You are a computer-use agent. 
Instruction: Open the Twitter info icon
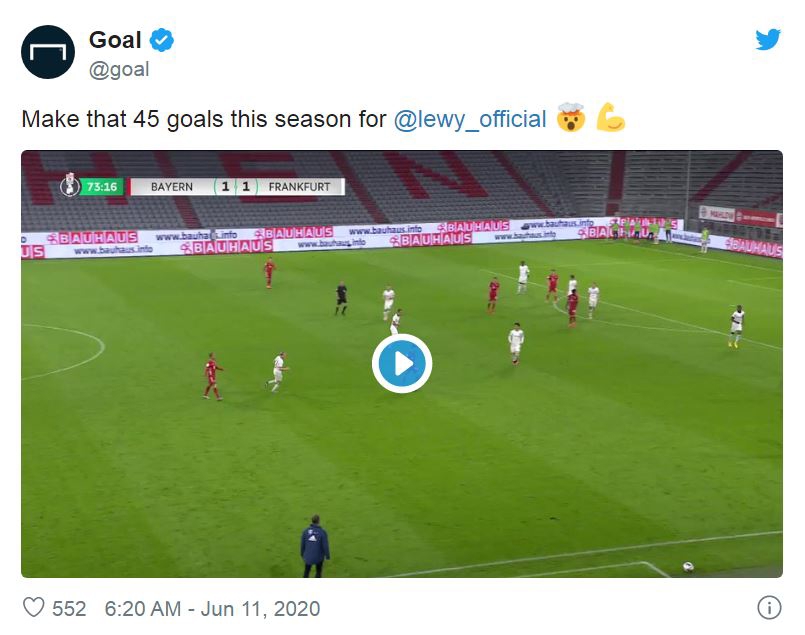768,607
